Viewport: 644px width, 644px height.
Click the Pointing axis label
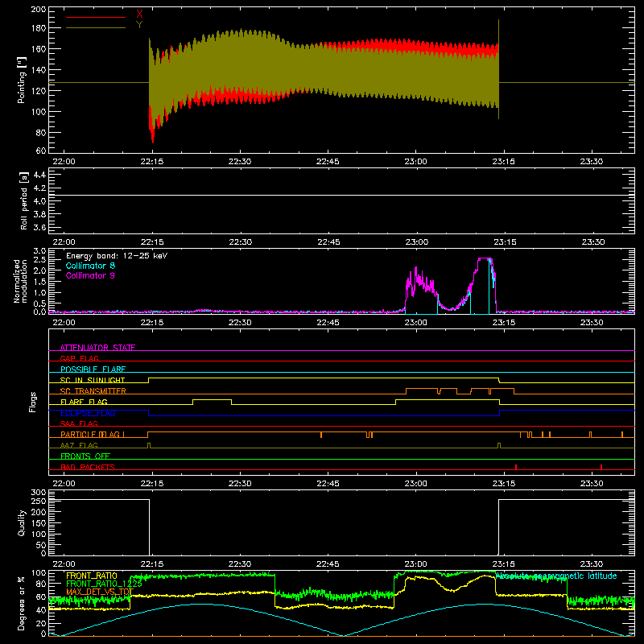point(22,80)
